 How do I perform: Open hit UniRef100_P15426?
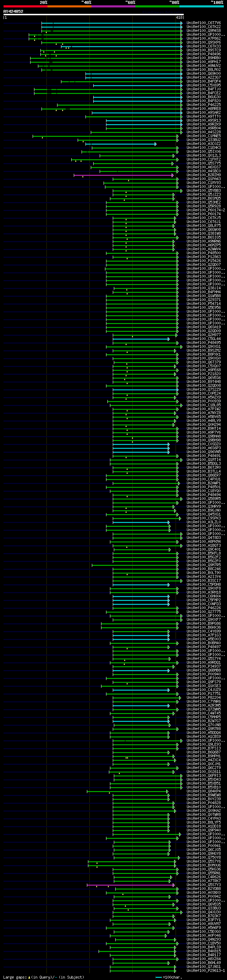tap(203, 261)
